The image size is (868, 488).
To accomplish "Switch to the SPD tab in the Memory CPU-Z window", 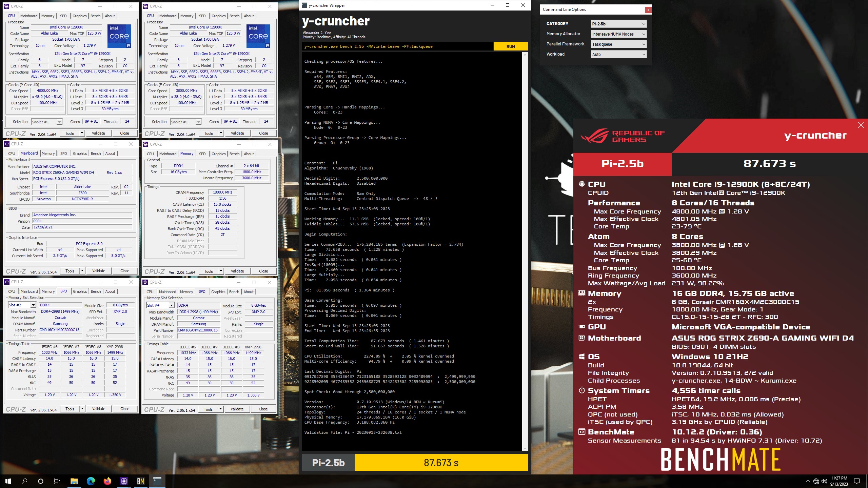I will click(202, 154).
